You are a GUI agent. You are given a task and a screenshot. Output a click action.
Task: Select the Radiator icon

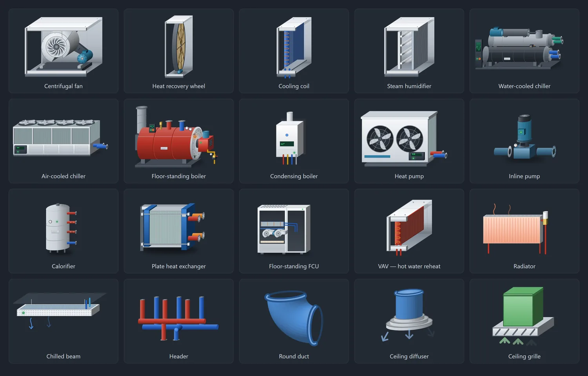515,229
